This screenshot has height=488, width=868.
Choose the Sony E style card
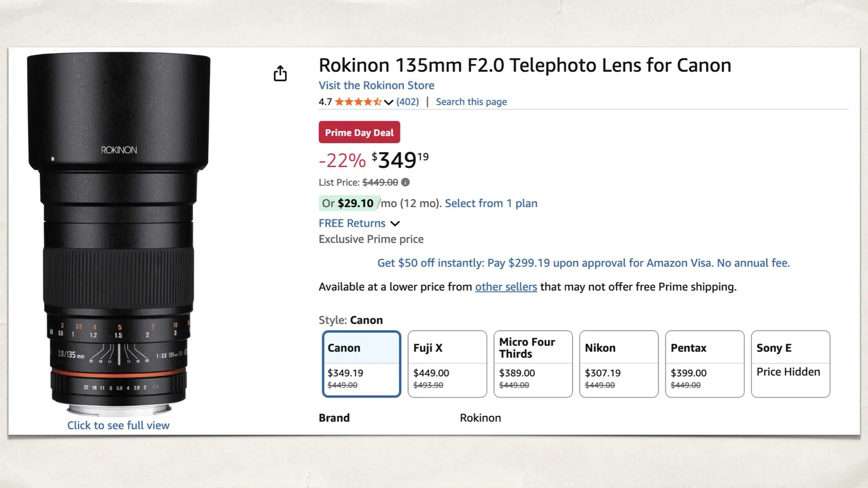click(x=790, y=364)
